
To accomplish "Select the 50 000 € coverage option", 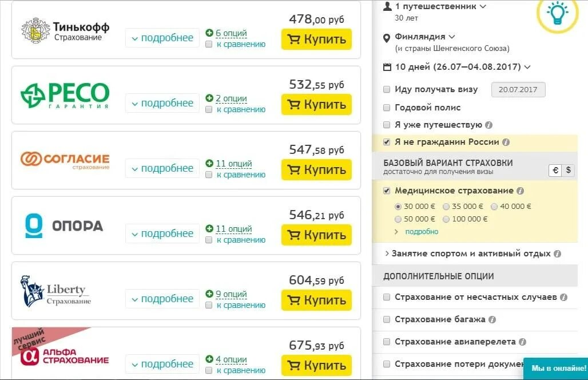I will pyautogui.click(x=398, y=219).
